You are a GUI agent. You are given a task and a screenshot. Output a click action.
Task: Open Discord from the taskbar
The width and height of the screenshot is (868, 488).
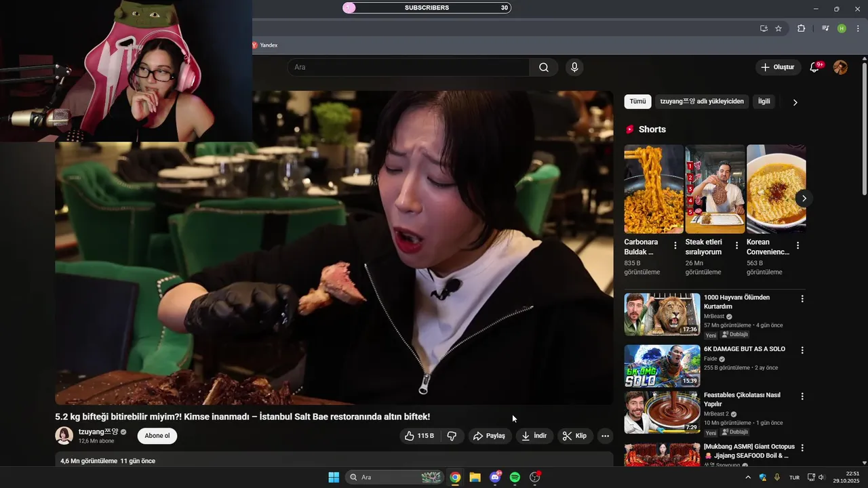tap(495, 477)
